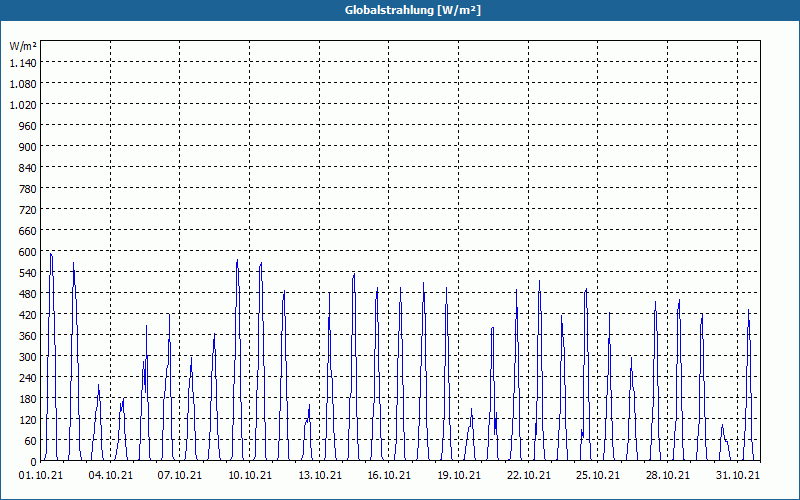This screenshot has height=500, width=800.
Task: Click the 780 y-axis label
Action: coord(29,189)
